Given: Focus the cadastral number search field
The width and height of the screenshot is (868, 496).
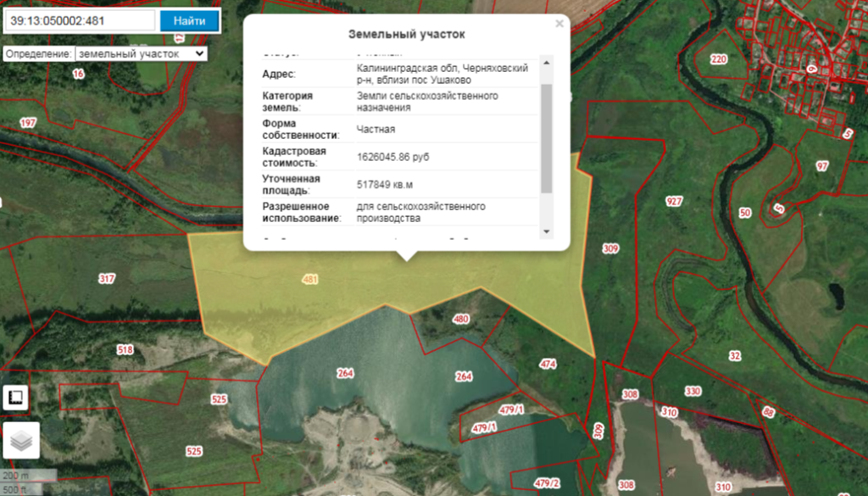Looking at the screenshot, I should click(81, 21).
